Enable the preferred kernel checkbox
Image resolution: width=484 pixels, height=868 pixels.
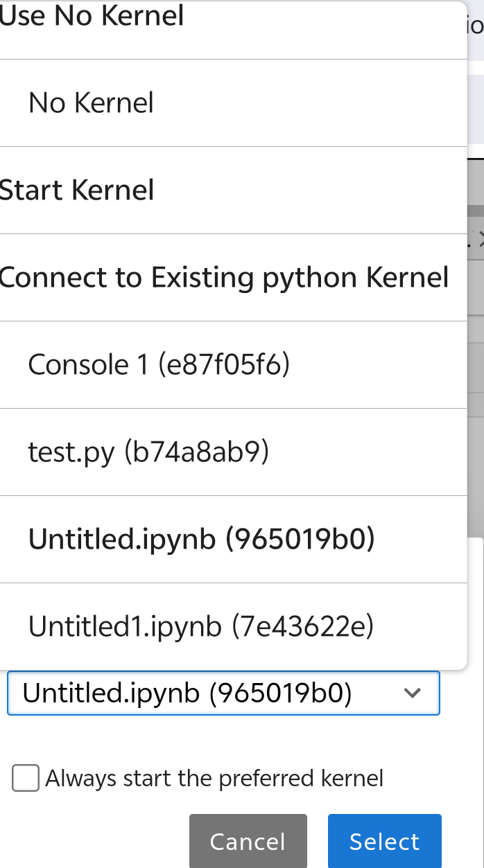tap(26, 778)
